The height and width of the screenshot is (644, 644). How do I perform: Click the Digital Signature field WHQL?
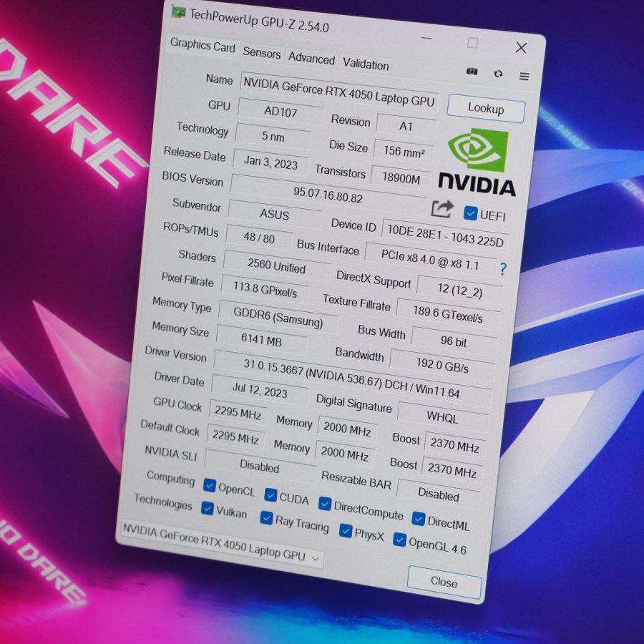(x=442, y=417)
